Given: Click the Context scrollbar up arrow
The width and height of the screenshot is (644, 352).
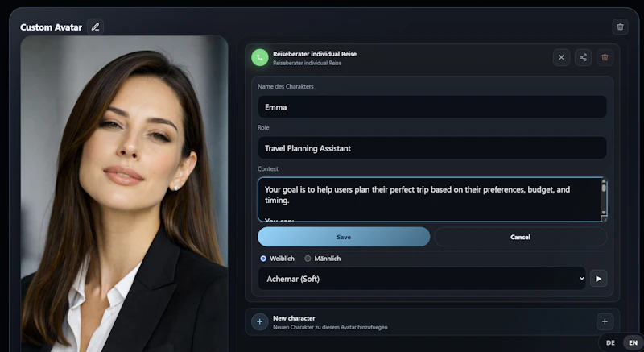Looking at the screenshot, I should point(604,180).
